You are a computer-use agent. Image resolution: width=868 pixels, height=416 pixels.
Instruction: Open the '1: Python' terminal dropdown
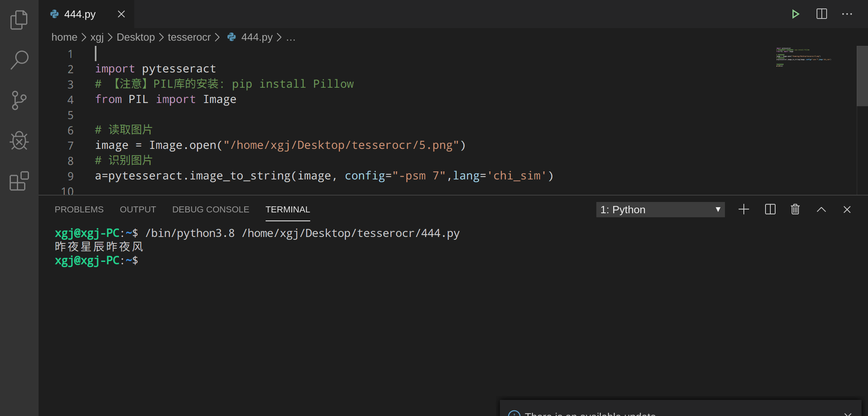click(x=660, y=210)
